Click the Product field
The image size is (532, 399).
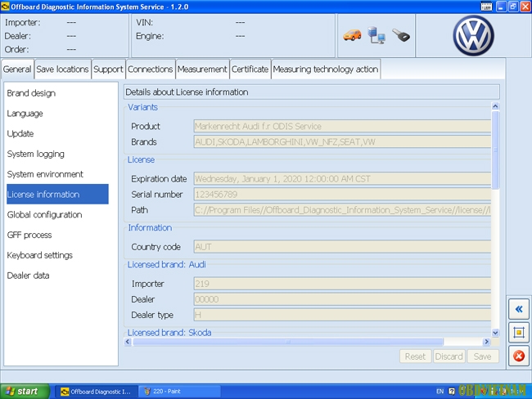pos(342,126)
